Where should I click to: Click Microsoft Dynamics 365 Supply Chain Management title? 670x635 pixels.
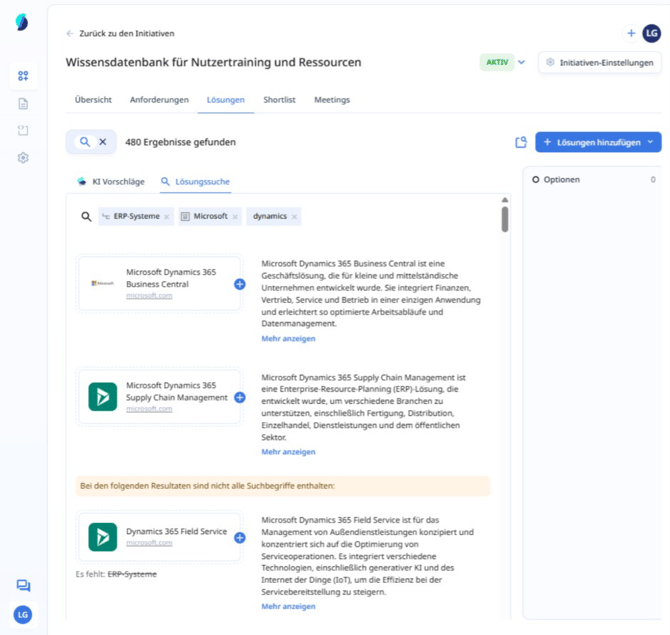point(177,391)
